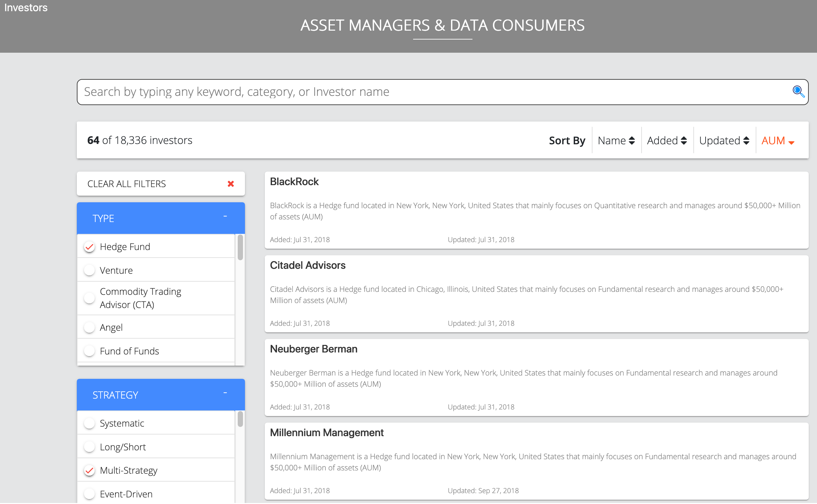
Task: Click the '64 of 18,336 investors' count
Action: [140, 140]
